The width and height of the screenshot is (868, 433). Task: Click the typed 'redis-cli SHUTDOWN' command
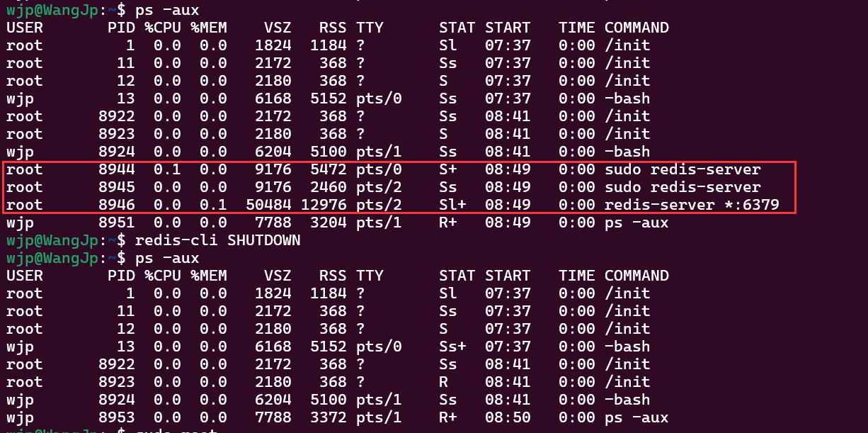pos(218,240)
